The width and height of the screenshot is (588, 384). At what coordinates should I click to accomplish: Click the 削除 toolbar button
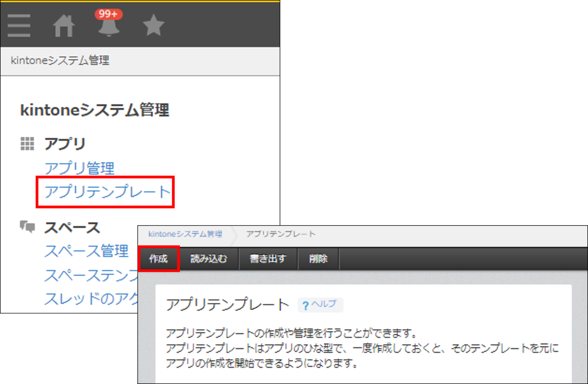click(x=318, y=259)
